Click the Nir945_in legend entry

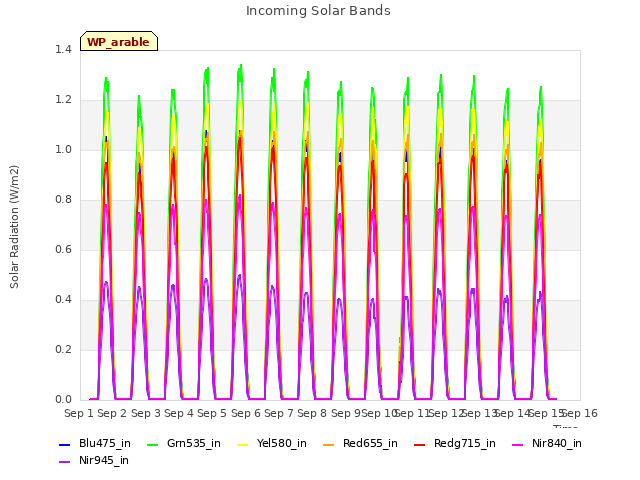[x=94, y=460]
